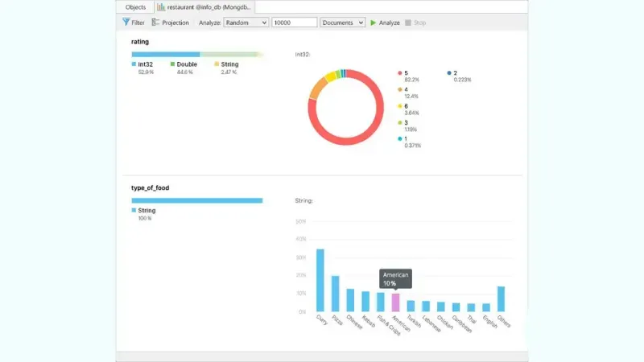Click the Curry bar in the chart
This screenshot has height=362, width=644.
click(320, 280)
